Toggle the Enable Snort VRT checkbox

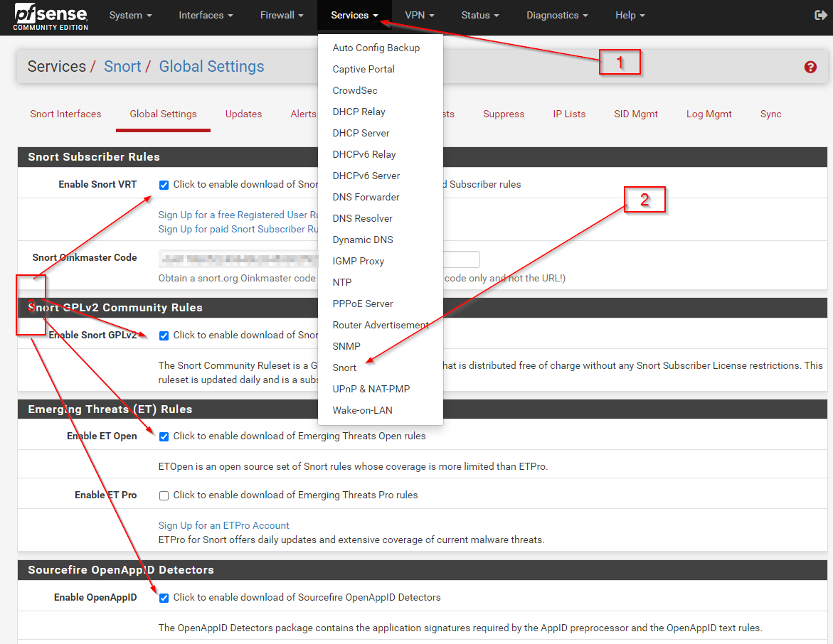(x=164, y=185)
